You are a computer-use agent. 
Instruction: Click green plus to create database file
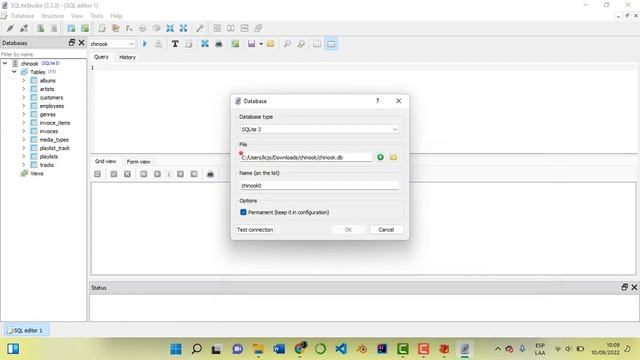(x=380, y=157)
